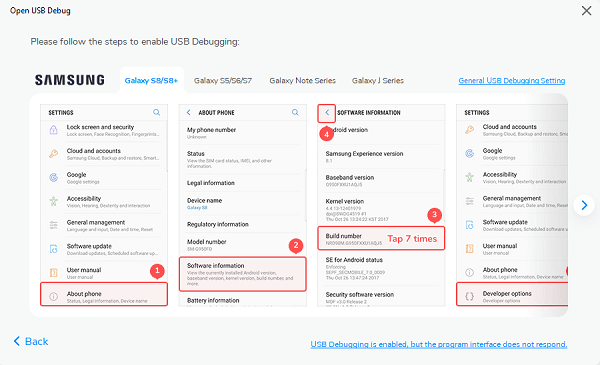600x365 pixels.
Task: Click 'My phone number' row text
Action: tap(211, 130)
